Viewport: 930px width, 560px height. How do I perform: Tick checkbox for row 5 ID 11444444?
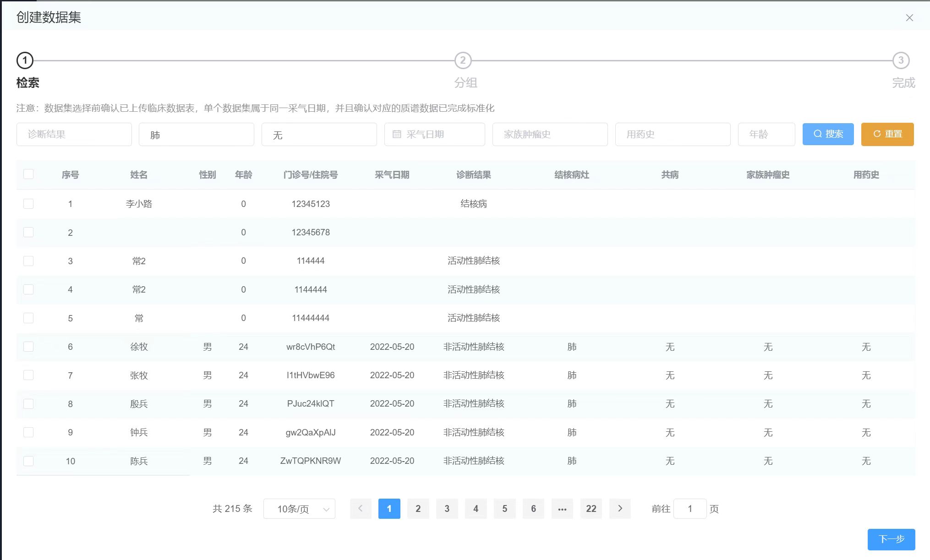28,318
